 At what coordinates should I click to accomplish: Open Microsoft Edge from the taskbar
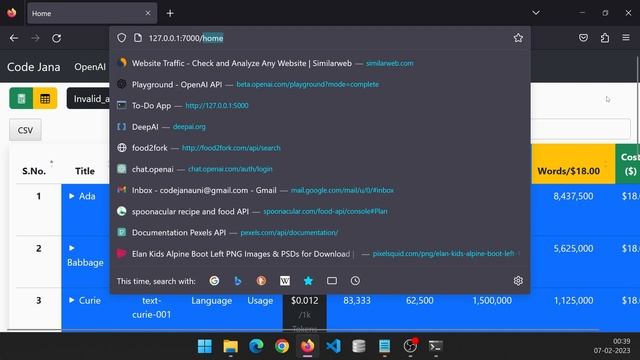click(x=256, y=346)
